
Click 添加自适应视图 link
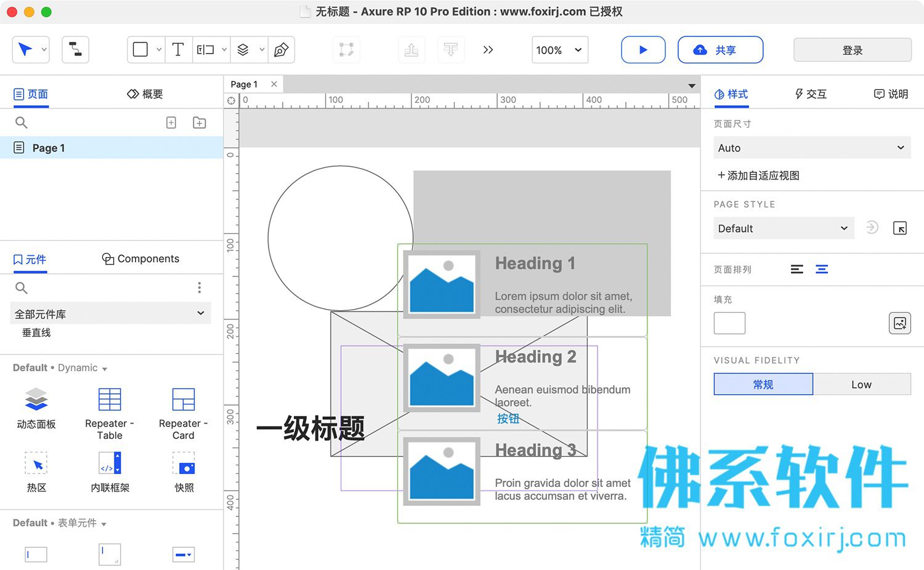coord(758,175)
